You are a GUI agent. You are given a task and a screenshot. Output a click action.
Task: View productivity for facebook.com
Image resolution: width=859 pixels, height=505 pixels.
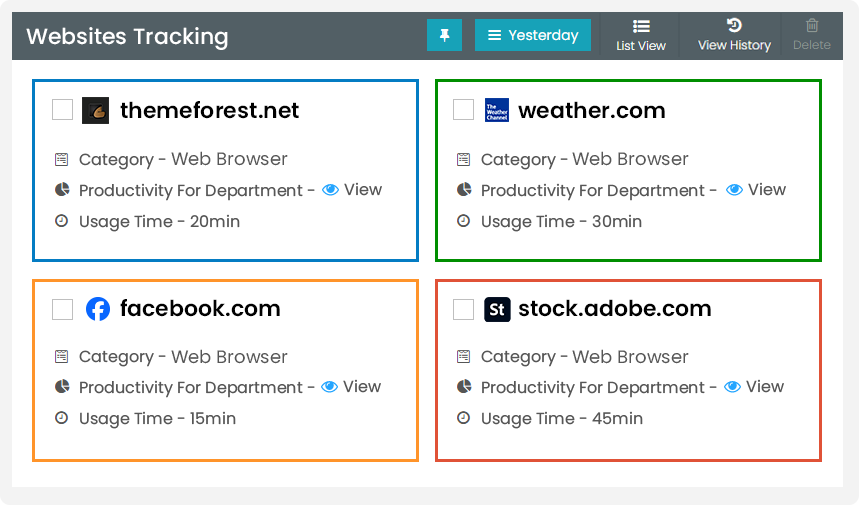[351, 387]
